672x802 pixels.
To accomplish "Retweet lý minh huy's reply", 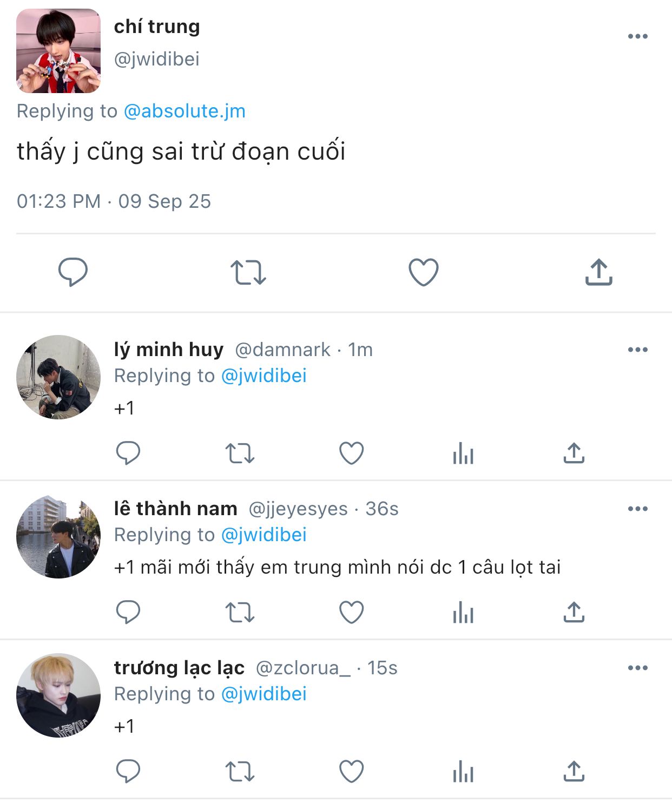I will (x=240, y=453).
